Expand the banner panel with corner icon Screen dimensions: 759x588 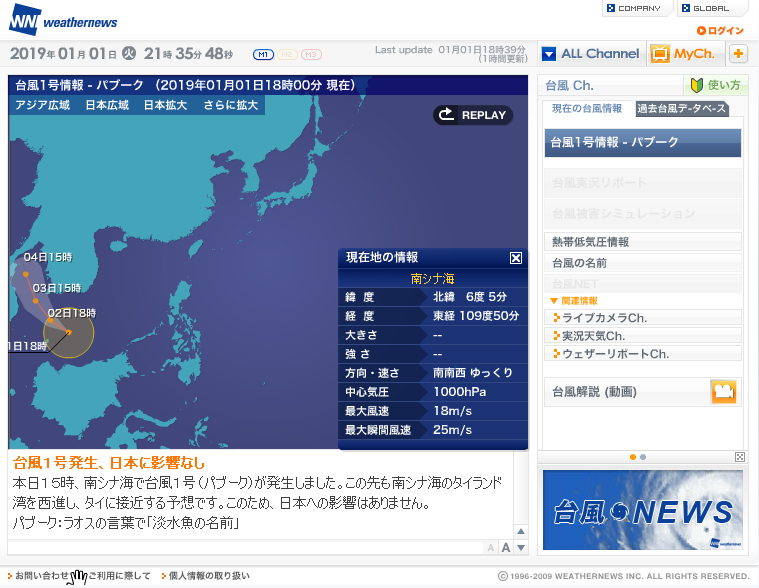pyautogui.click(x=740, y=457)
